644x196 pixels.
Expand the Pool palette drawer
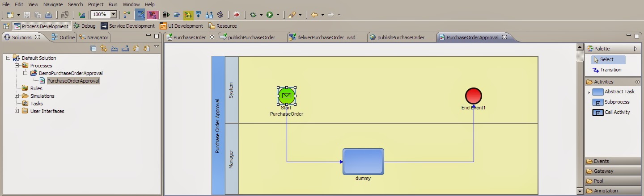(x=613, y=181)
